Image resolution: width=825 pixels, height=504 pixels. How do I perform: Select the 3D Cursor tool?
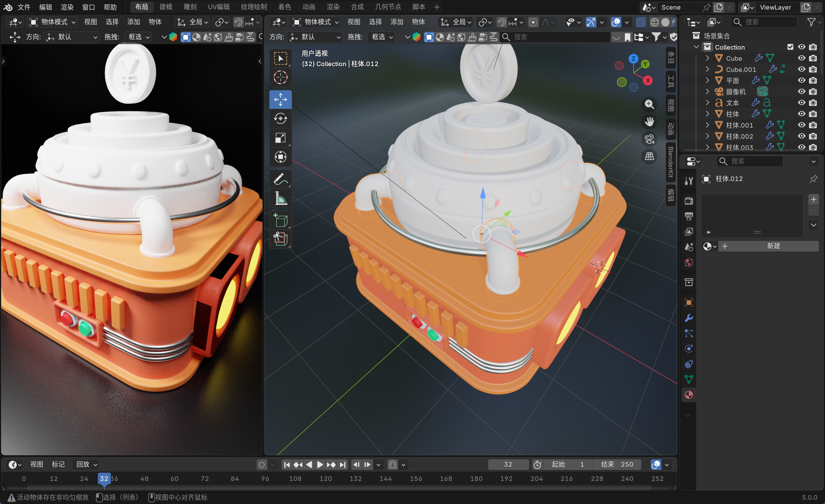[280, 77]
